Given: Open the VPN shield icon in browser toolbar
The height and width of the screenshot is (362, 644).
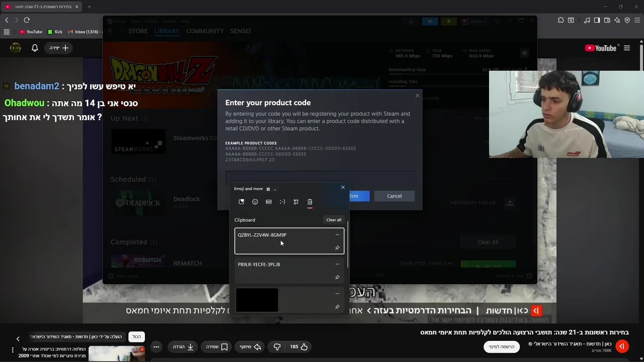Looking at the screenshot, I should [627, 20].
